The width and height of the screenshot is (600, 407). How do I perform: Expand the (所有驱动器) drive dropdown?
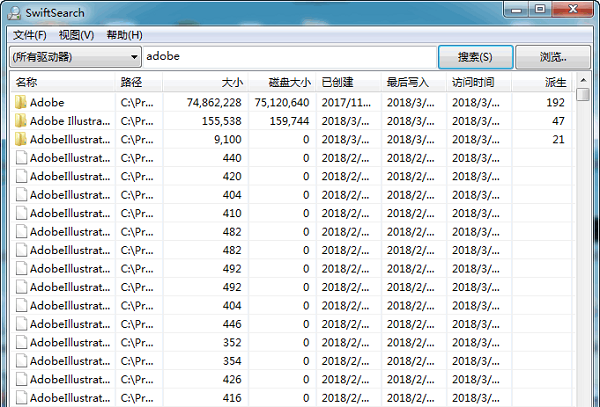75,57
